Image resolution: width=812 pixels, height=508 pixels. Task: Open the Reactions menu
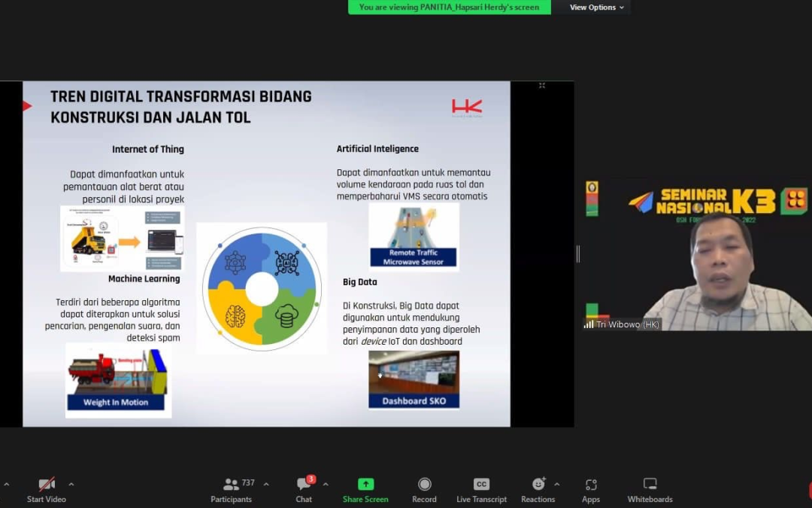click(x=538, y=489)
